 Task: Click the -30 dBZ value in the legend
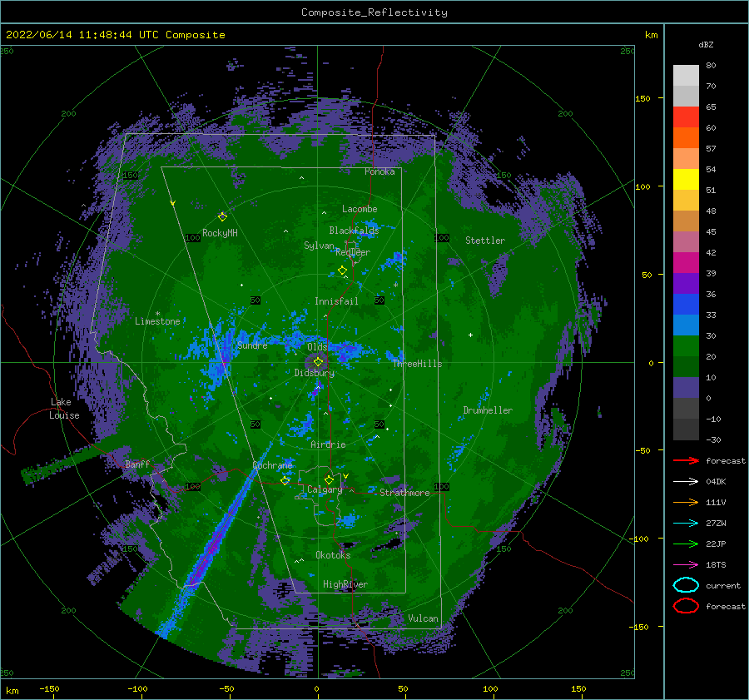tap(713, 439)
